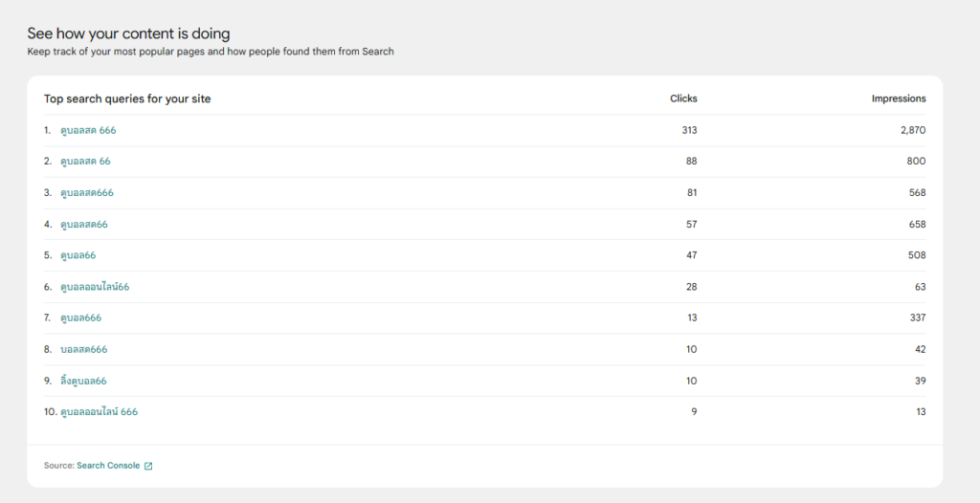Click the 'Source:' label in the card footer

(58, 466)
